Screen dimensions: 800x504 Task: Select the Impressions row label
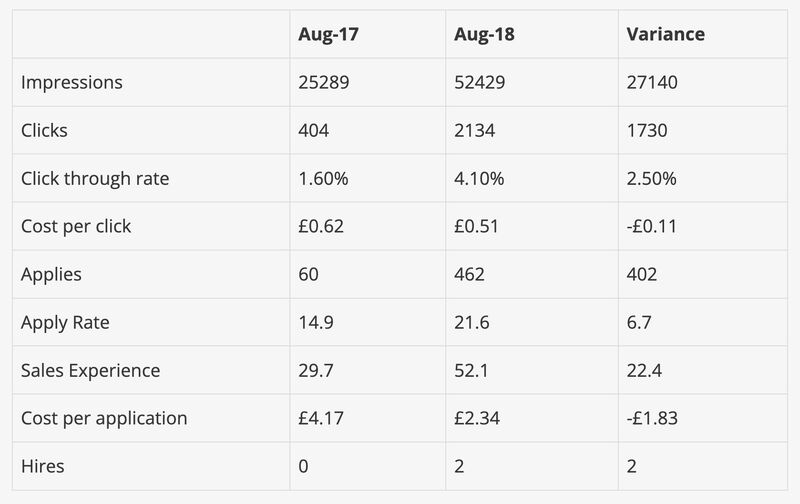point(72,82)
